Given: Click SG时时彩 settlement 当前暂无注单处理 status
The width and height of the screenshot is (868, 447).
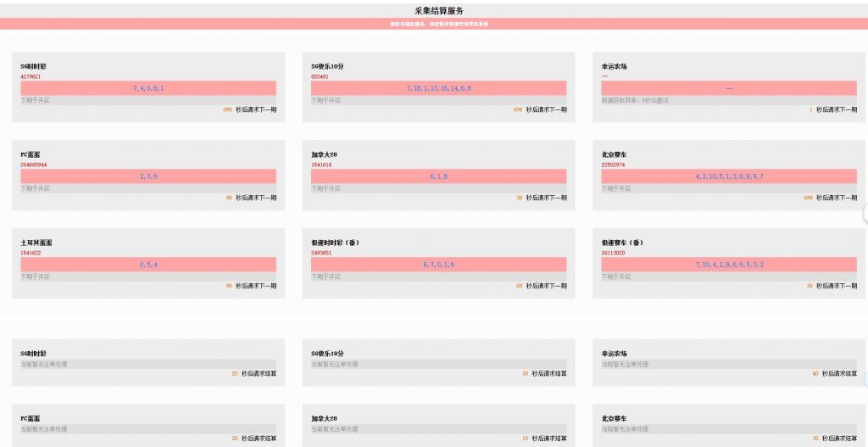Looking at the screenshot, I should tap(43, 364).
